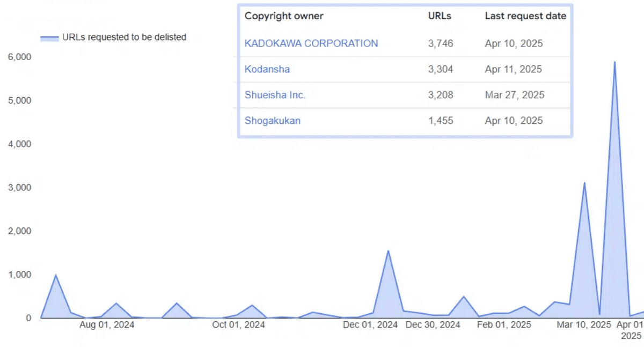Screen dimensions: 644x347
Task: Click the Kodansha copyright owner link
Action: click(x=267, y=69)
